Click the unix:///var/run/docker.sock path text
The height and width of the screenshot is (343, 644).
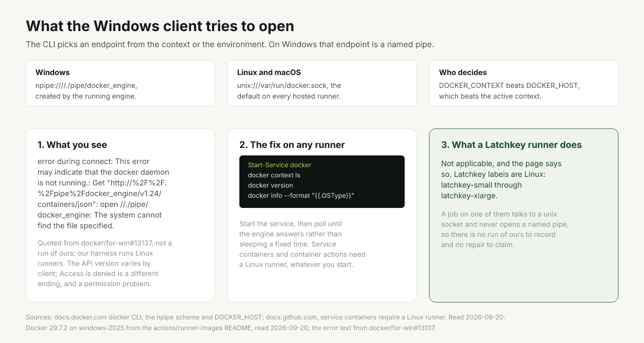(x=284, y=85)
